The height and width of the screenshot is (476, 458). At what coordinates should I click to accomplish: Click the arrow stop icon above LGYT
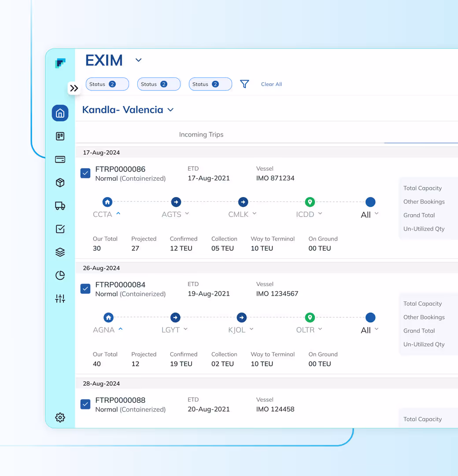(175, 317)
